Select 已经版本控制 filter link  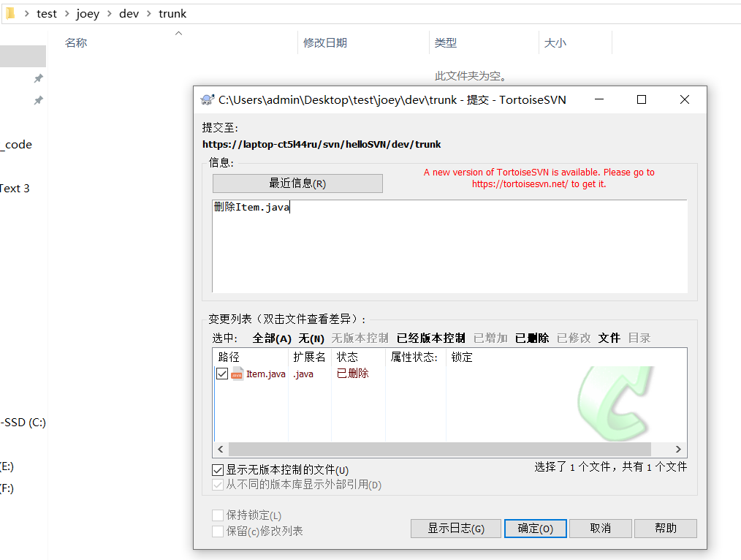click(431, 338)
